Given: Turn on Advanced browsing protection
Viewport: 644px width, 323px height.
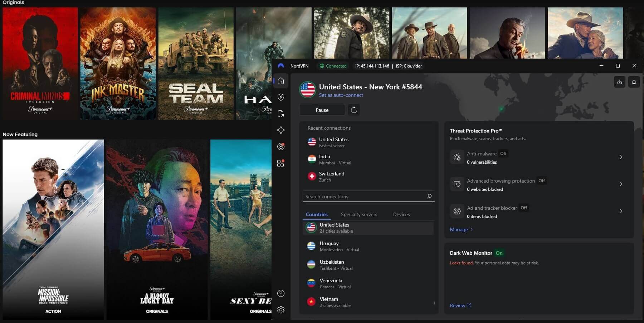Looking at the screenshot, I should [541, 181].
